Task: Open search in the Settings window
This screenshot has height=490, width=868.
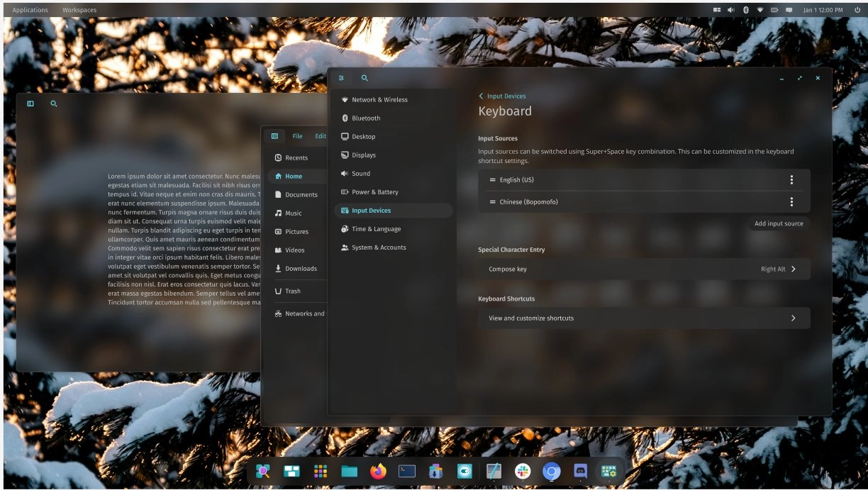Action: pyautogui.click(x=365, y=78)
